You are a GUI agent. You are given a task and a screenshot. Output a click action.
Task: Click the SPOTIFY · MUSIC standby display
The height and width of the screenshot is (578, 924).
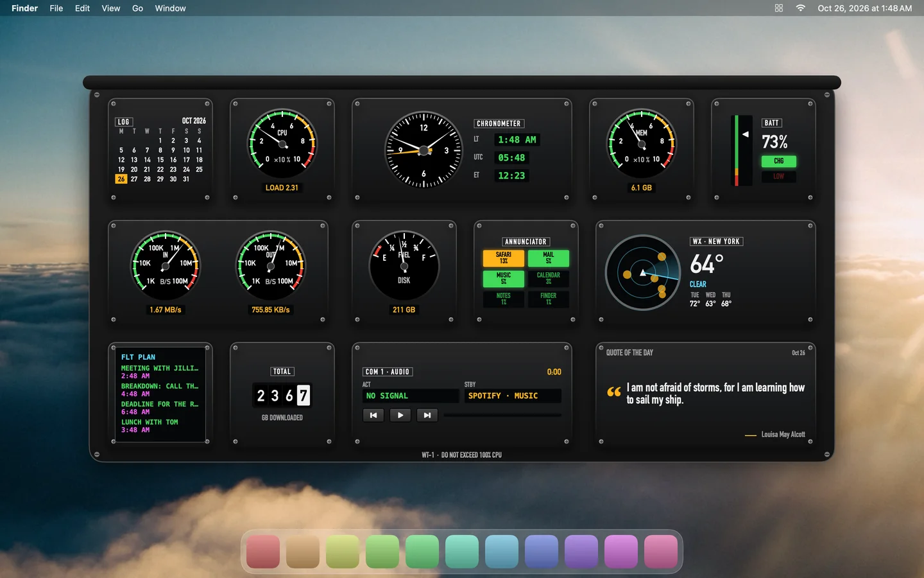(513, 396)
